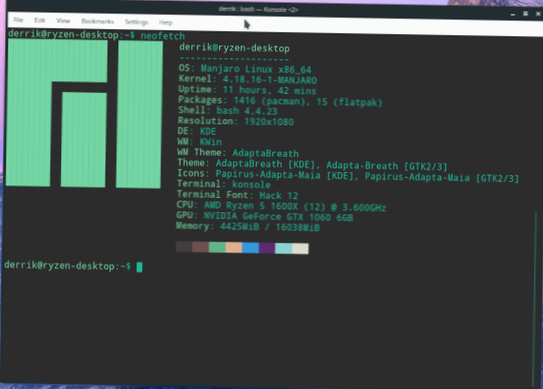
Task: Click the terminal cursor at the empty prompt
Action: pyautogui.click(x=139, y=267)
